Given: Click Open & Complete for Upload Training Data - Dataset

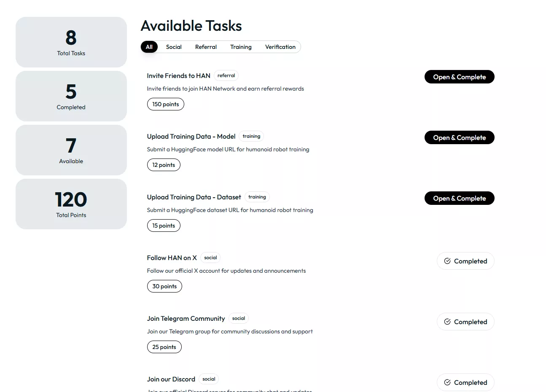Looking at the screenshot, I should click(459, 198).
